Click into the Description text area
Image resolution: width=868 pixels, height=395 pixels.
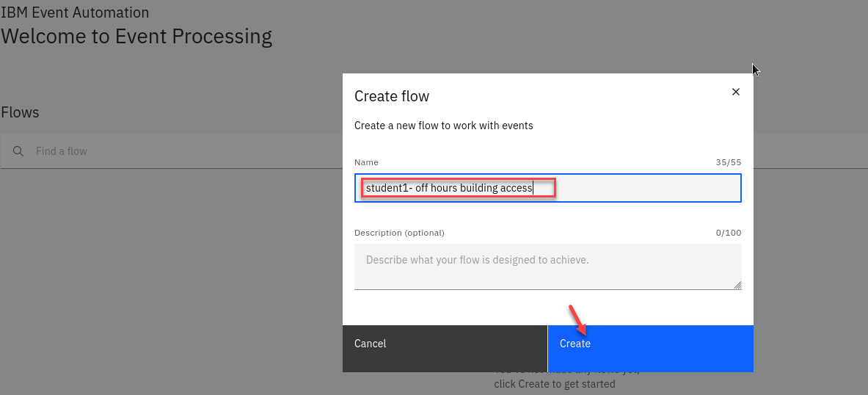547,267
